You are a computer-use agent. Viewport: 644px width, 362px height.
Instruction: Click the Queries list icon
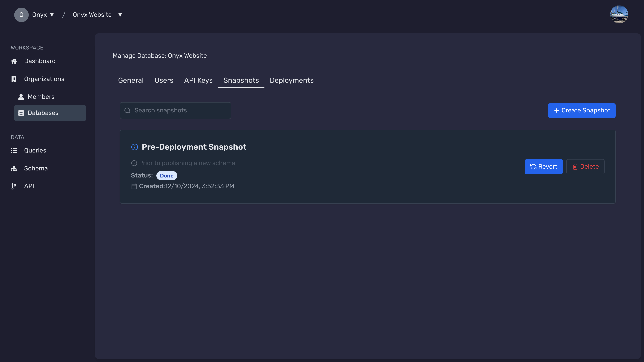pyautogui.click(x=14, y=150)
